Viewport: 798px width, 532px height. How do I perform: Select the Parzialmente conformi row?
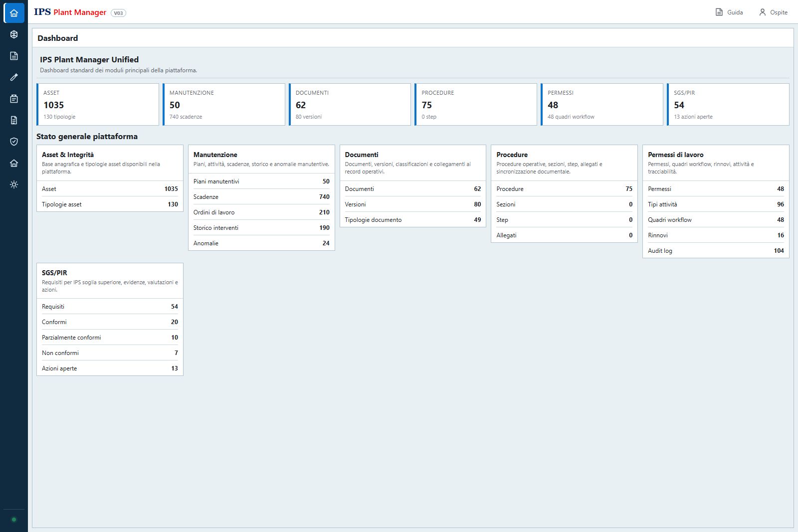tap(110, 338)
